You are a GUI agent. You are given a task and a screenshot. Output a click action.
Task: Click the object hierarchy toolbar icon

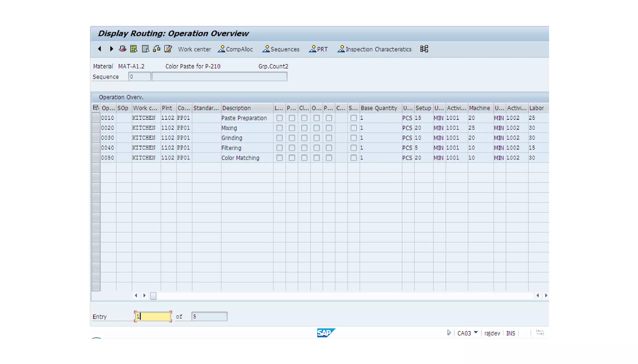click(x=157, y=49)
